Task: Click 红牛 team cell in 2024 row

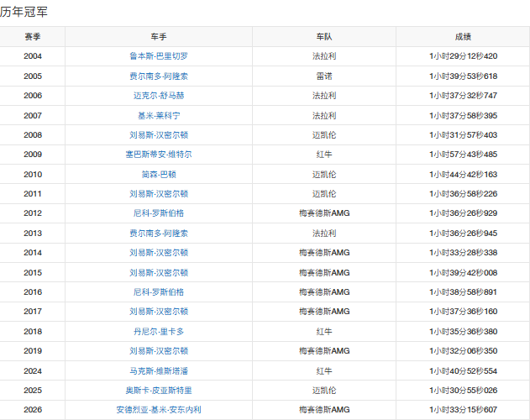Action: (324, 371)
